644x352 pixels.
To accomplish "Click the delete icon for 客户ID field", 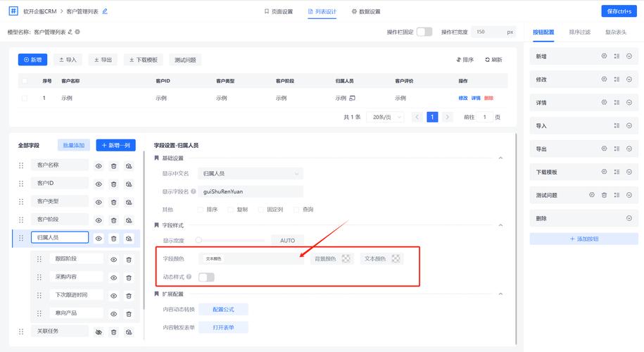I will pyautogui.click(x=114, y=184).
